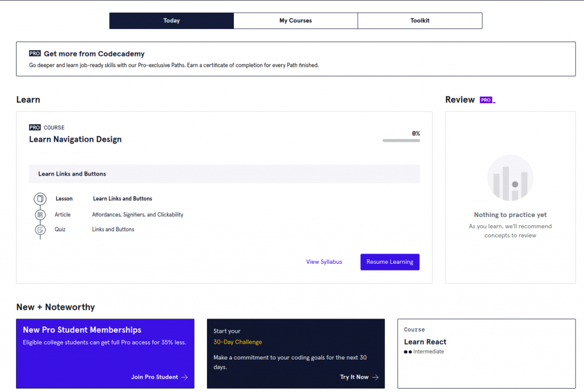This screenshot has height=392, width=584.
Task: Click the New + Noteworthy heading
Action: [x=55, y=307]
